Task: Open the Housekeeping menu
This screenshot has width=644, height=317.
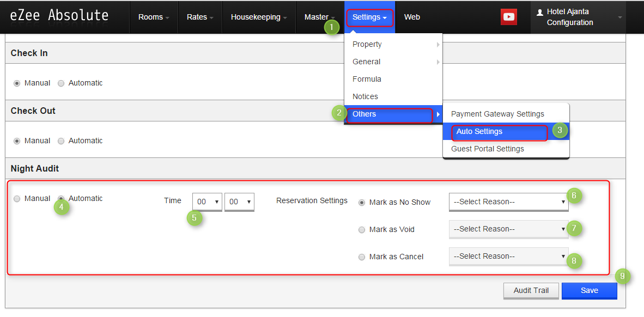Action: 259,17
